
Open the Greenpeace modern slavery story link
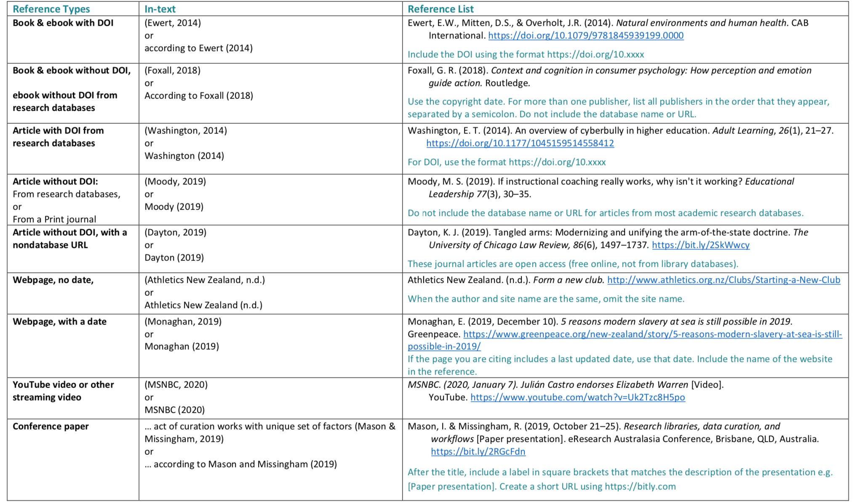point(653,334)
